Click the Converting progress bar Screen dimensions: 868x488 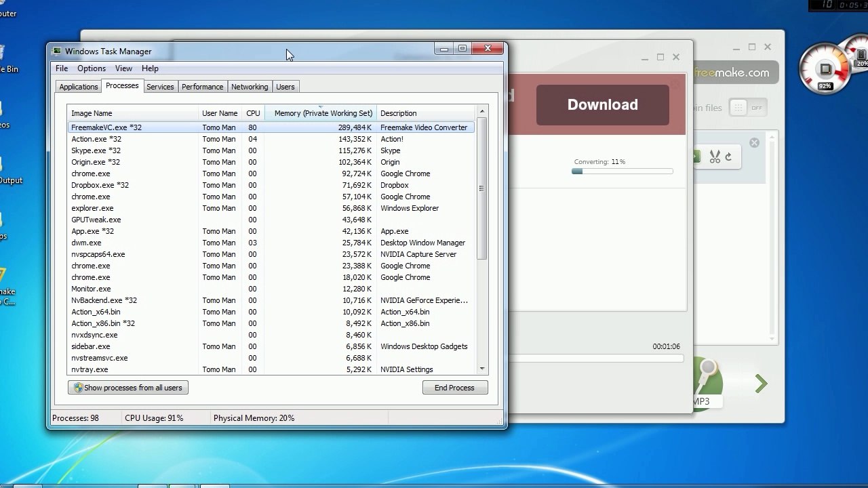(x=623, y=171)
